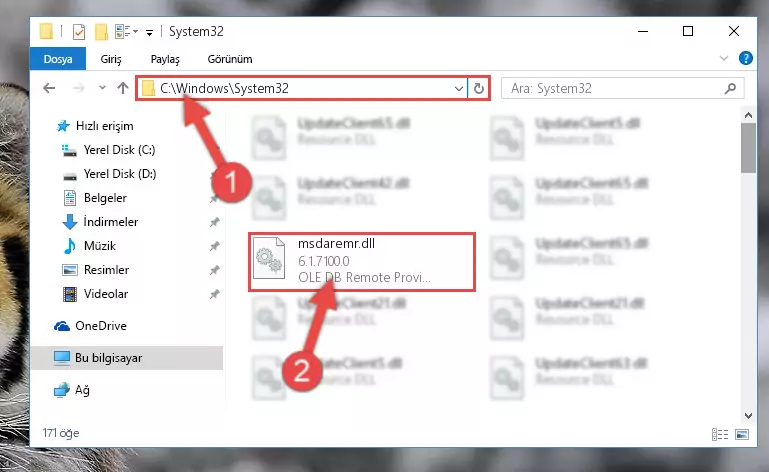Open the help question mark icon
Image resolution: width=769 pixels, height=472 pixels.
point(745,58)
